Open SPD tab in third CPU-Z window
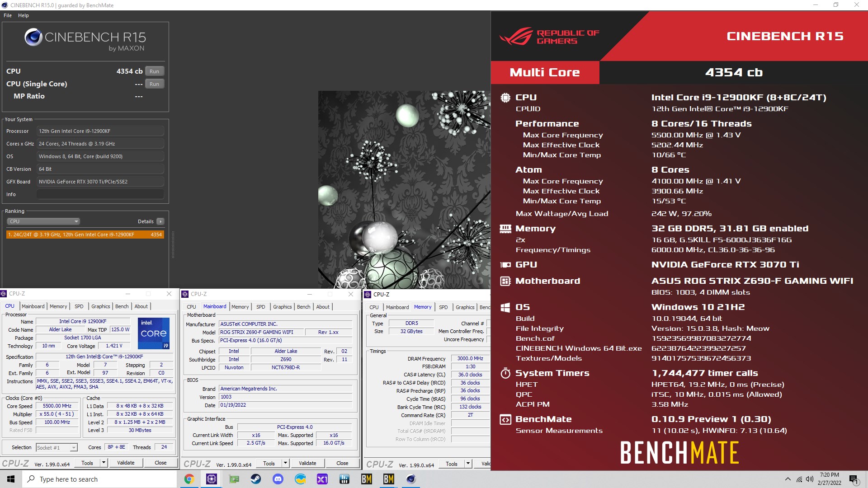This screenshot has height=488, width=868. point(443,307)
